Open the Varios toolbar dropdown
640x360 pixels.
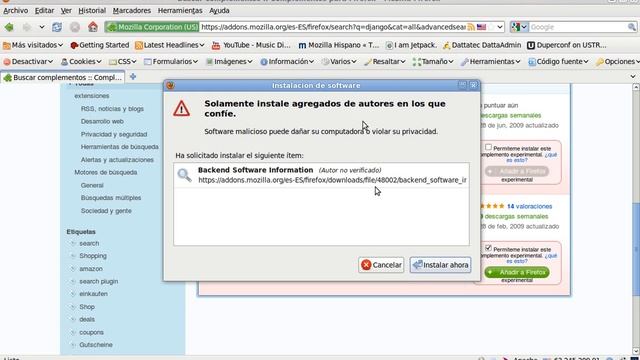(x=339, y=62)
